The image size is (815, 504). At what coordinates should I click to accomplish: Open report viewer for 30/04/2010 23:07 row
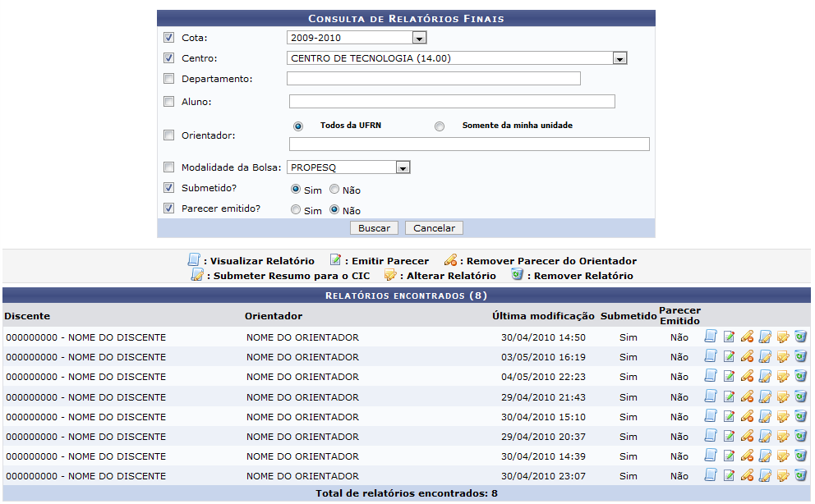[x=711, y=475]
